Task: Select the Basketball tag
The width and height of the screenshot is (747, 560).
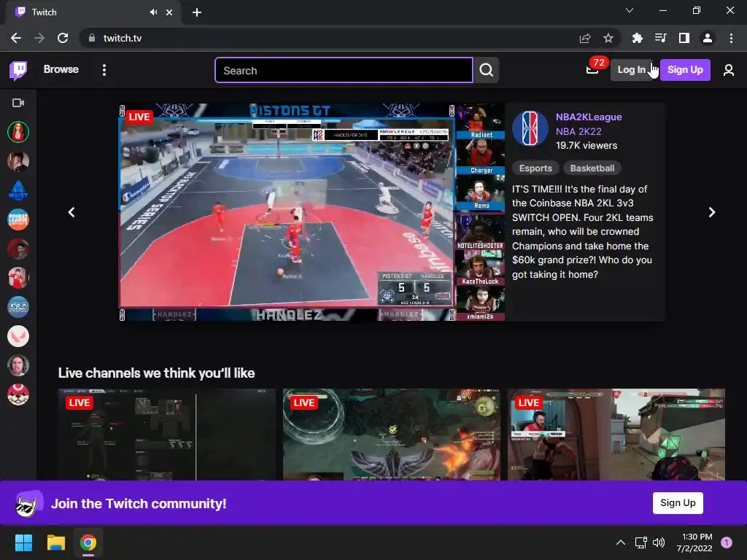Action: coord(592,168)
